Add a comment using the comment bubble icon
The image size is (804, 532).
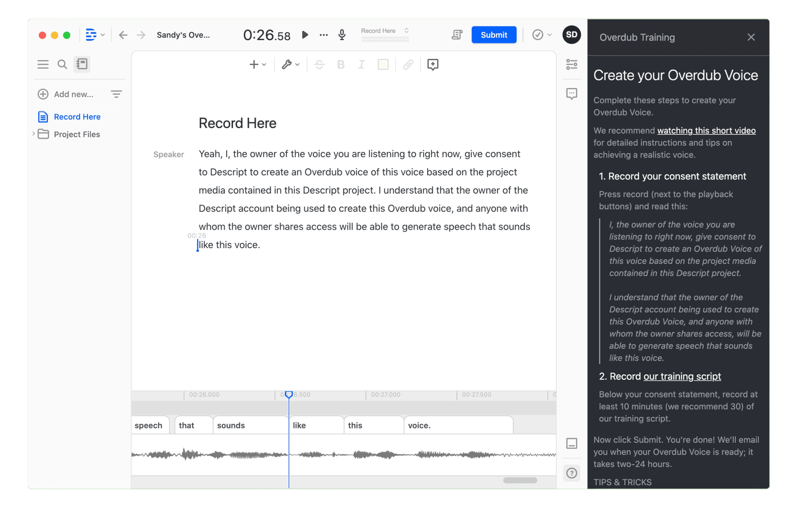coord(432,64)
